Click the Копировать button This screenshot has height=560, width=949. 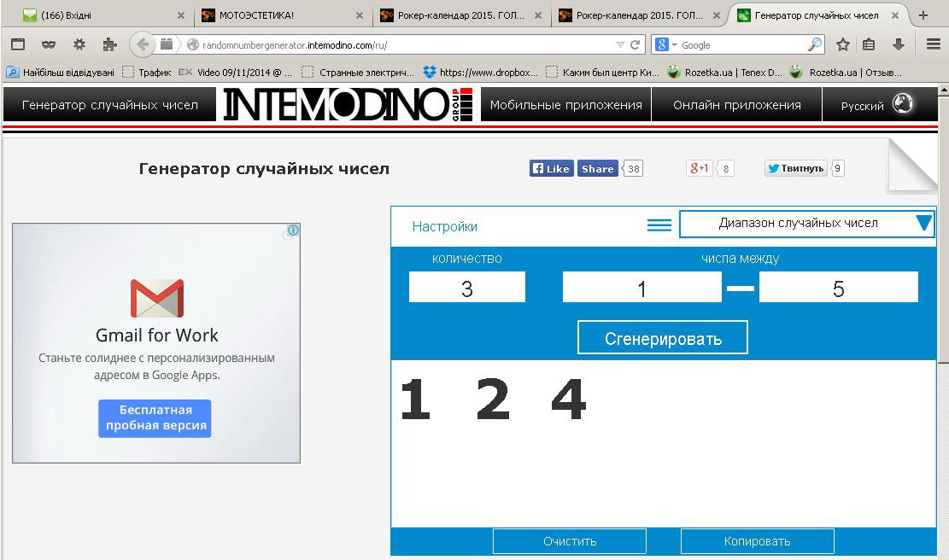click(x=757, y=541)
